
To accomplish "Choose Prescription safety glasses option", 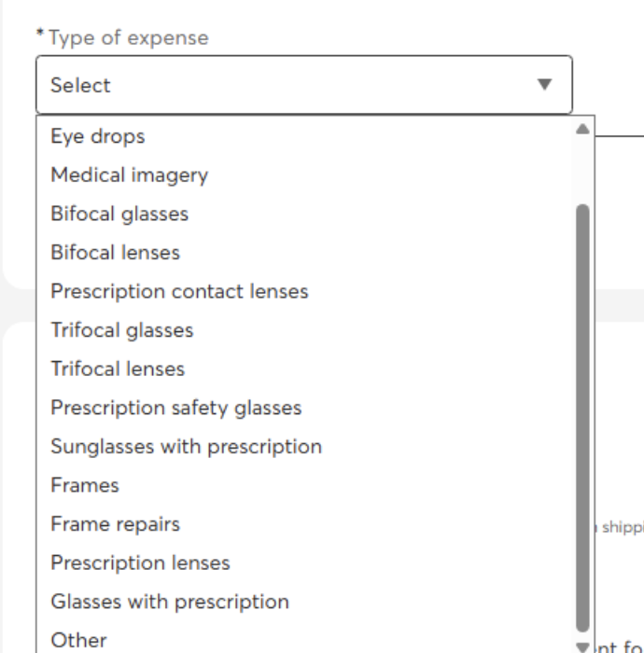I will coord(176,408).
